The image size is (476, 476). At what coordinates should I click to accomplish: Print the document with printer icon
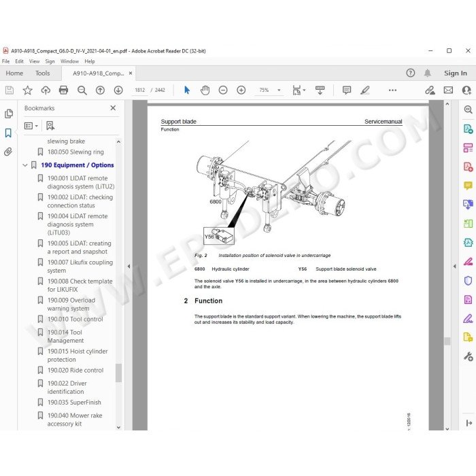click(x=63, y=90)
